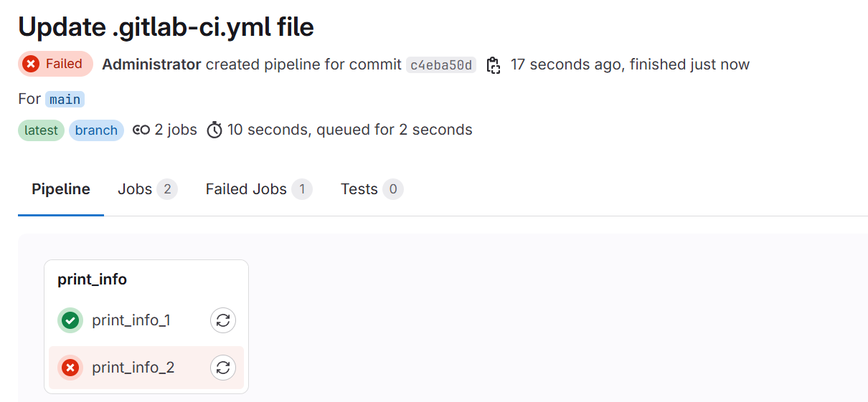Viewport: 868px width, 402px height.
Task: Switch to the Pipeline tab
Action: pos(61,189)
